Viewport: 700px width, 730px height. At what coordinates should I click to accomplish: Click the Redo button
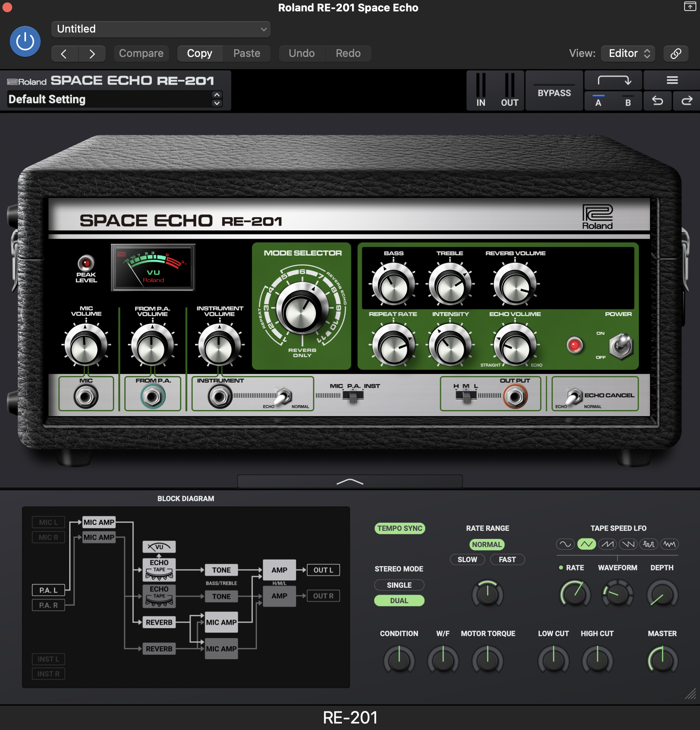[348, 54]
